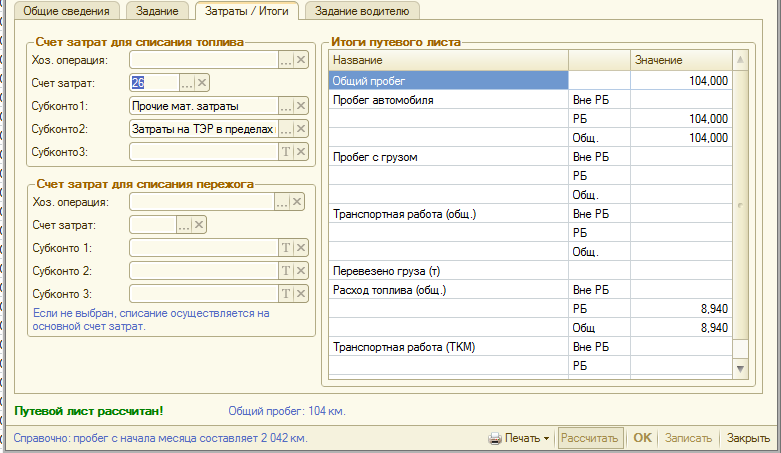Click type selector T for fuel Субконто3
This screenshot has height=453, width=781.
pos(285,152)
